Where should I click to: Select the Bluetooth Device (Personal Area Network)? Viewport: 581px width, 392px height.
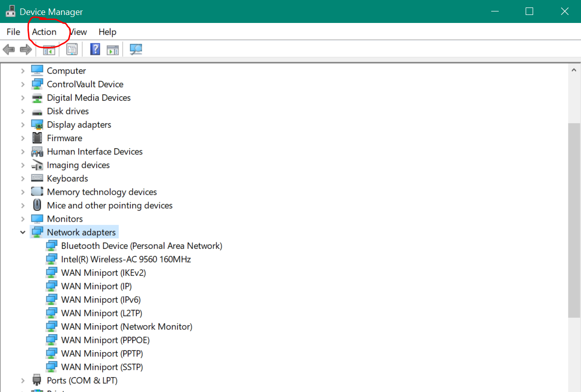[x=142, y=245]
